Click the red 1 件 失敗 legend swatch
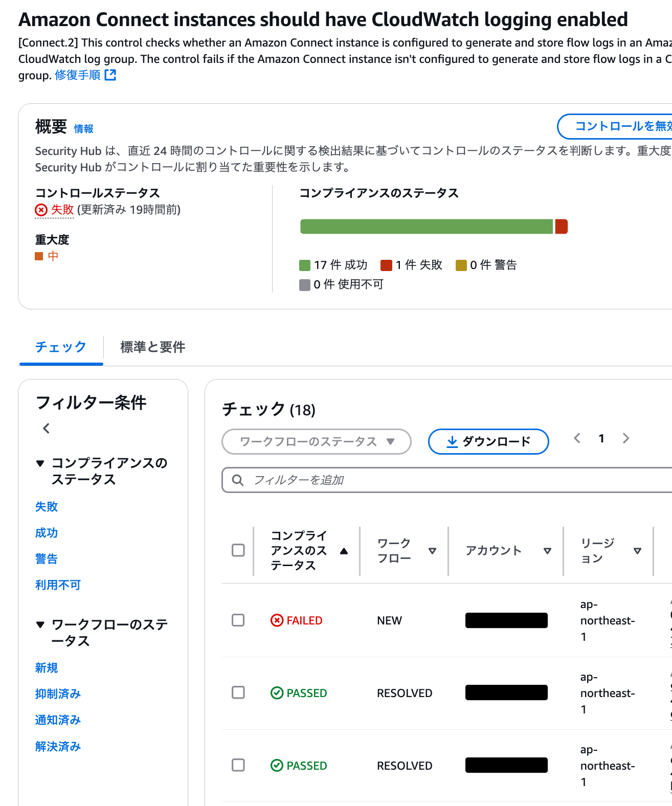This screenshot has width=672, height=806. point(386,265)
